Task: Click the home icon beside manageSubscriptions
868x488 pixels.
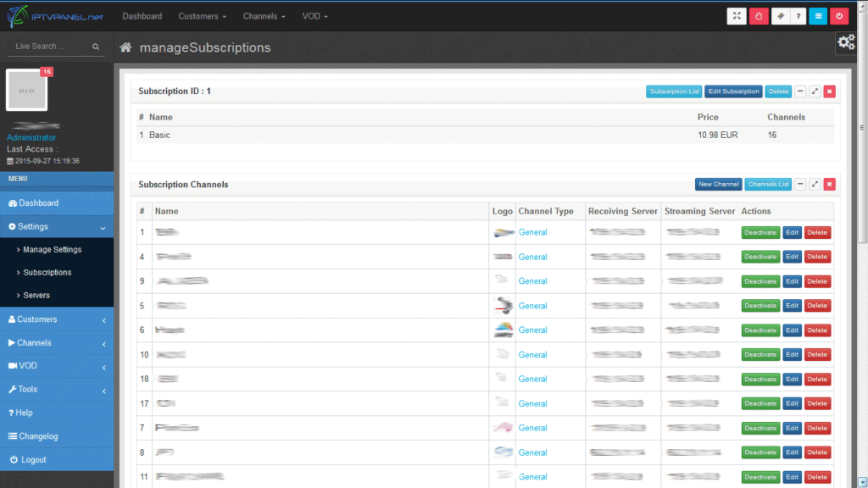Action: (126, 48)
